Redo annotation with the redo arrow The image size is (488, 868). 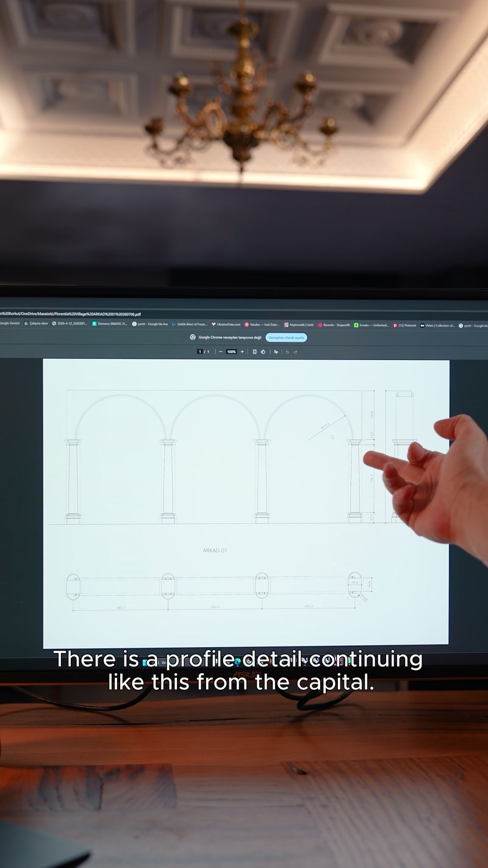coord(296,352)
